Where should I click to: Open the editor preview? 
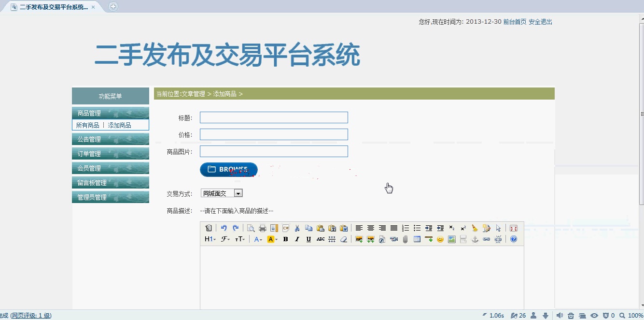coord(251,228)
